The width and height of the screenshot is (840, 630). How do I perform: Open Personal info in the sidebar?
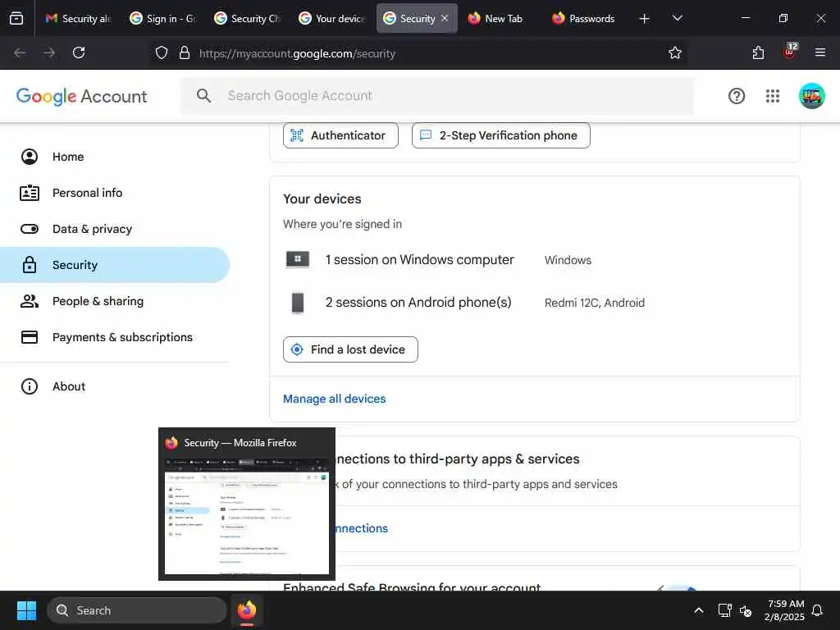coord(115,193)
